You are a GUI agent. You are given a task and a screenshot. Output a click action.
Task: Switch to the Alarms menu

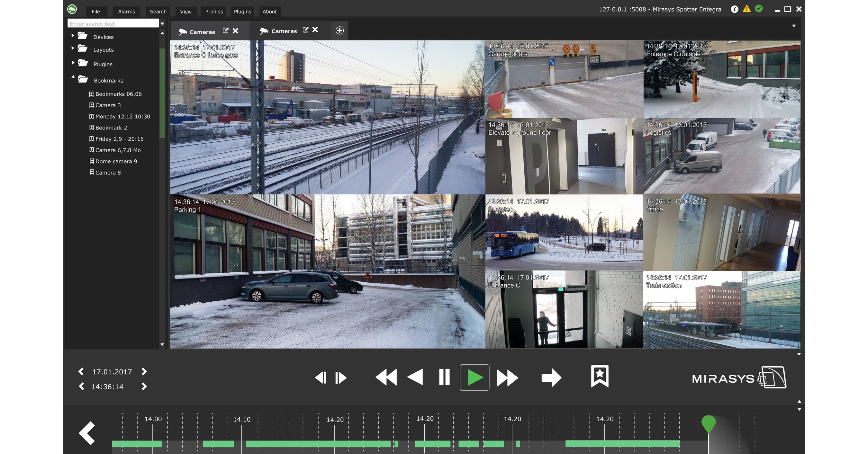[x=126, y=11]
